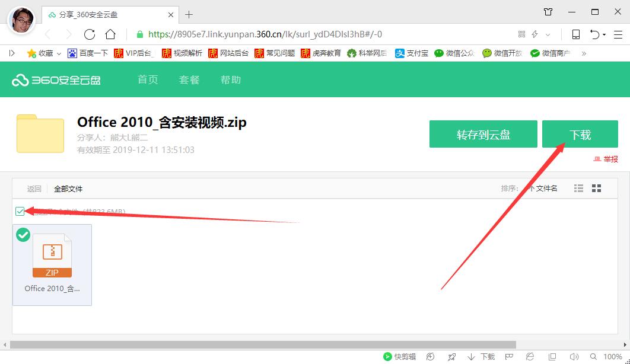
Task: Open the 视频解析 bookmark
Action: (x=182, y=53)
